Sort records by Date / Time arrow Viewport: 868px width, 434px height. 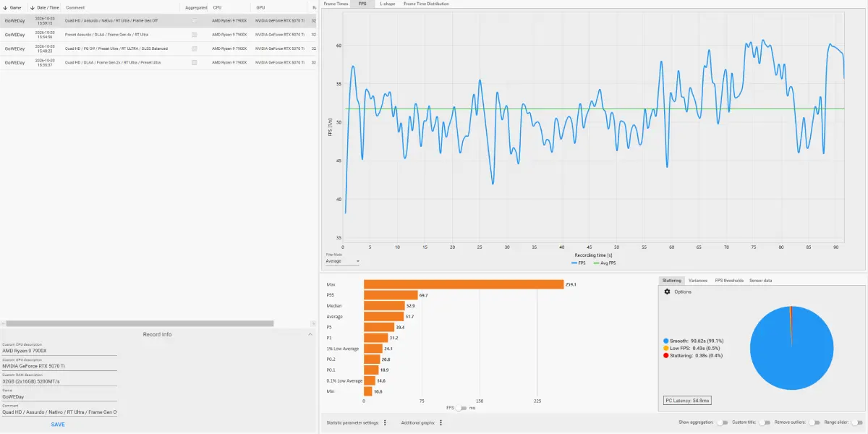[33, 7]
